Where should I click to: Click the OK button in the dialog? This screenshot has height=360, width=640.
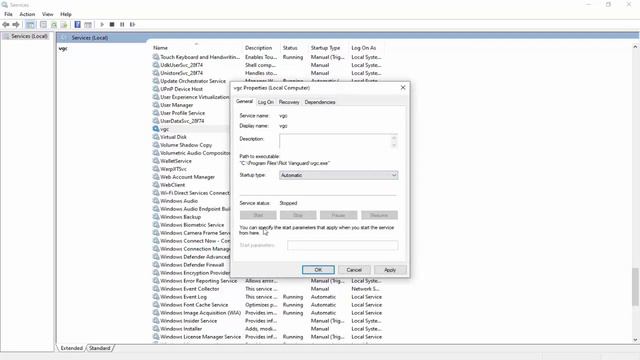click(318, 270)
